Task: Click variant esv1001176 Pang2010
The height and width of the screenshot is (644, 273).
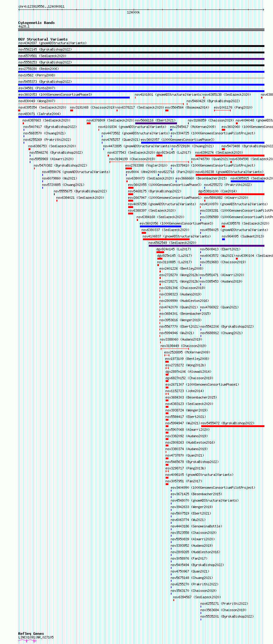Action: point(233,107)
